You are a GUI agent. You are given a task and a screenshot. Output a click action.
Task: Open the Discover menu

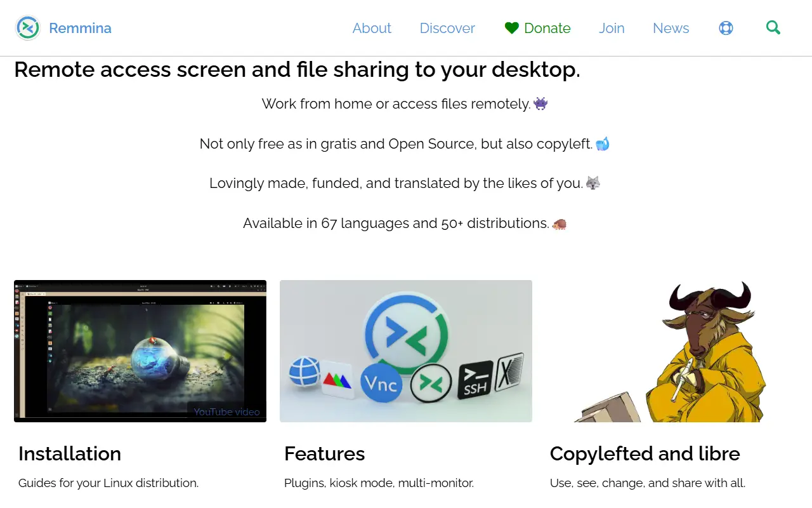click(447, 28)
